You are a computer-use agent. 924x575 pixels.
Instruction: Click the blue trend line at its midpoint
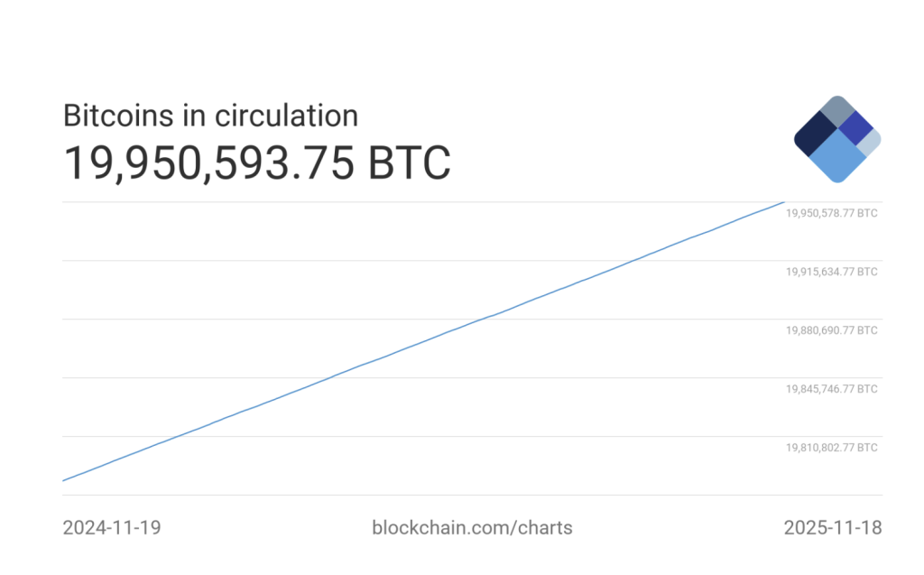coord(422,341)
